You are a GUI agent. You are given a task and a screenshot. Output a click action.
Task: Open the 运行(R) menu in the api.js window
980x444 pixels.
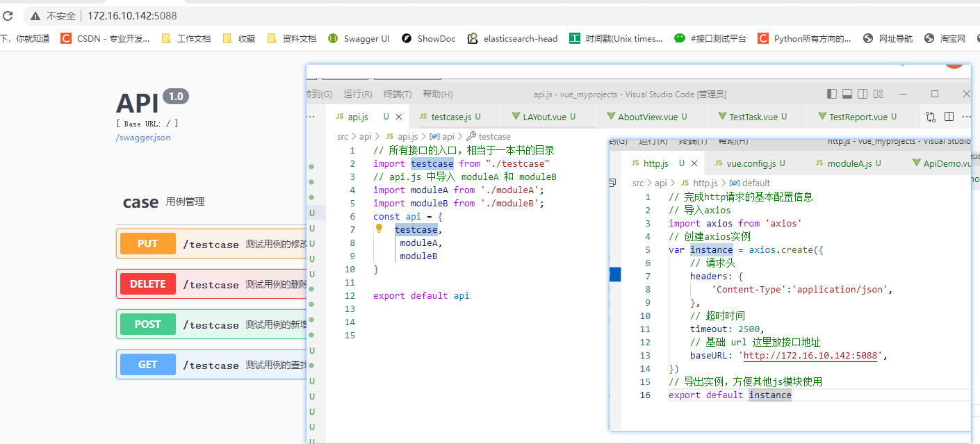point(358,94)
